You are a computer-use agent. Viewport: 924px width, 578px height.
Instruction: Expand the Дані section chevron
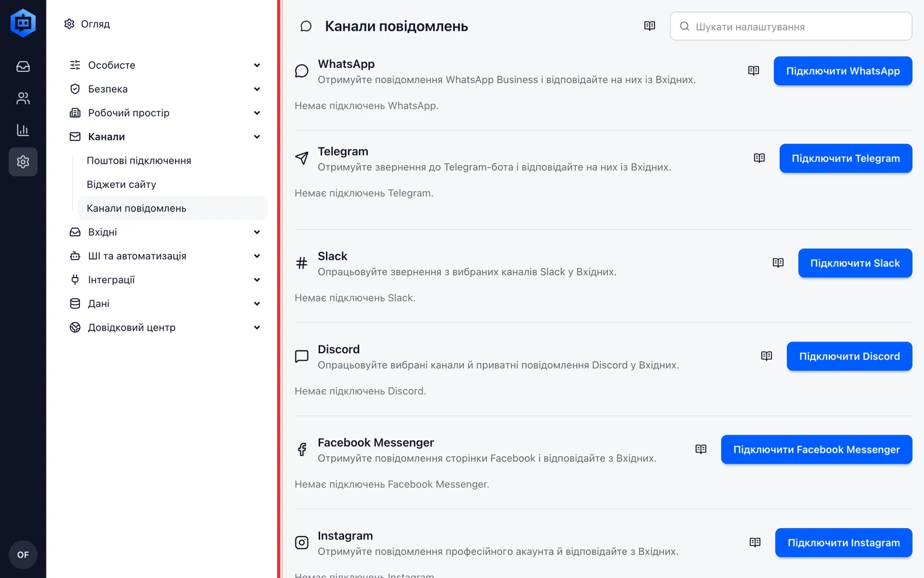tap(257, 303)
